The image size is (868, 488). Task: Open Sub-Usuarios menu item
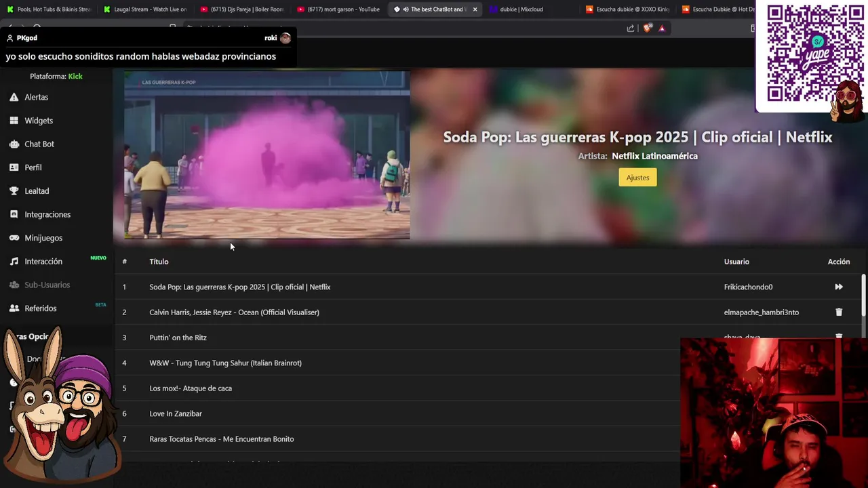point(47,285)
